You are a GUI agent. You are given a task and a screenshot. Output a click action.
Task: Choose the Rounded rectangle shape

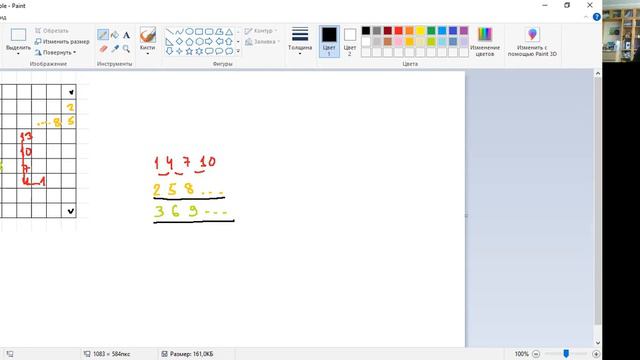(x=209, y=31)
